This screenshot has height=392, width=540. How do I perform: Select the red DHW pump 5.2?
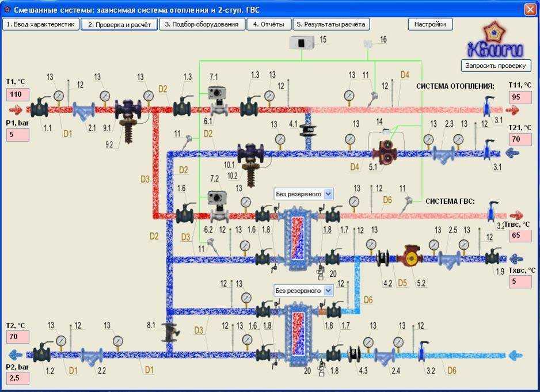[x=410, y=257]
